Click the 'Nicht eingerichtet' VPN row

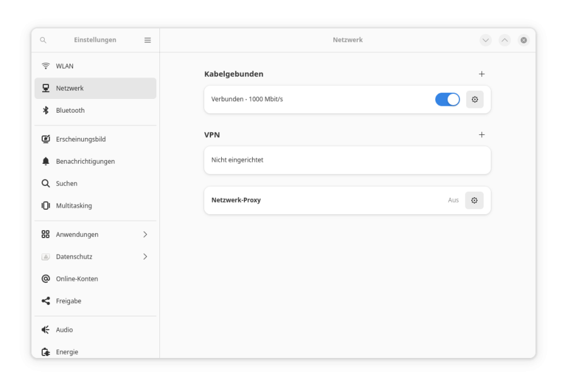[x=348, y=160]
